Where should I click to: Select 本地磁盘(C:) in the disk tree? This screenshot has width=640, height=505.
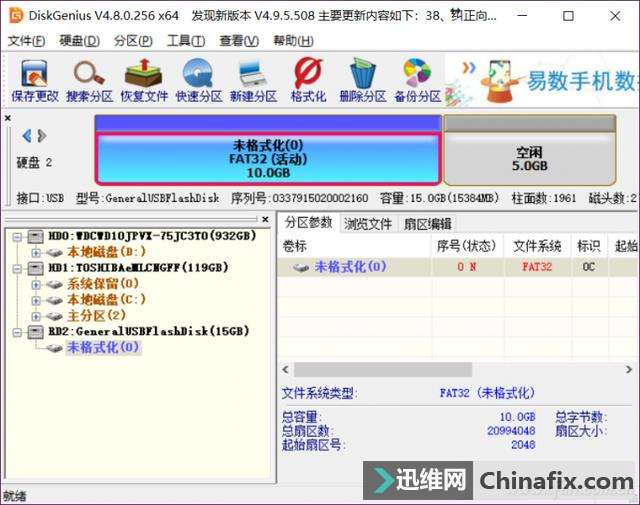[106, 300]
